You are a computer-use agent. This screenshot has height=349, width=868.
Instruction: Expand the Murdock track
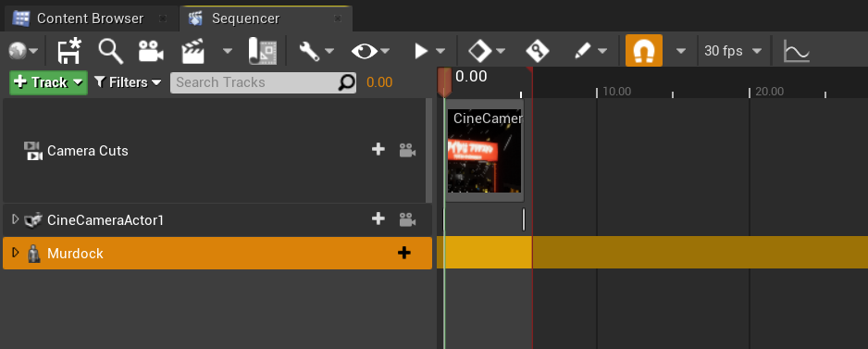click(x=16, y=253)
